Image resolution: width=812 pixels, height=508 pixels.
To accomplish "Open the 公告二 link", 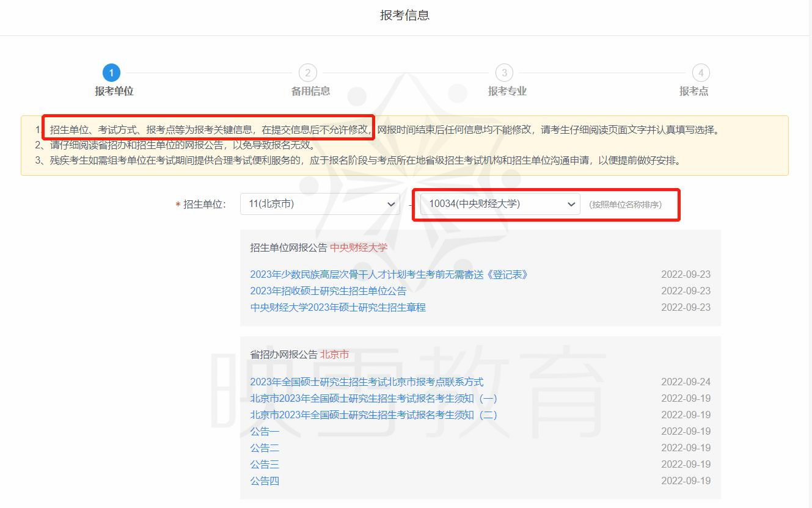I will pyautogui.click(x=265, y=448).
